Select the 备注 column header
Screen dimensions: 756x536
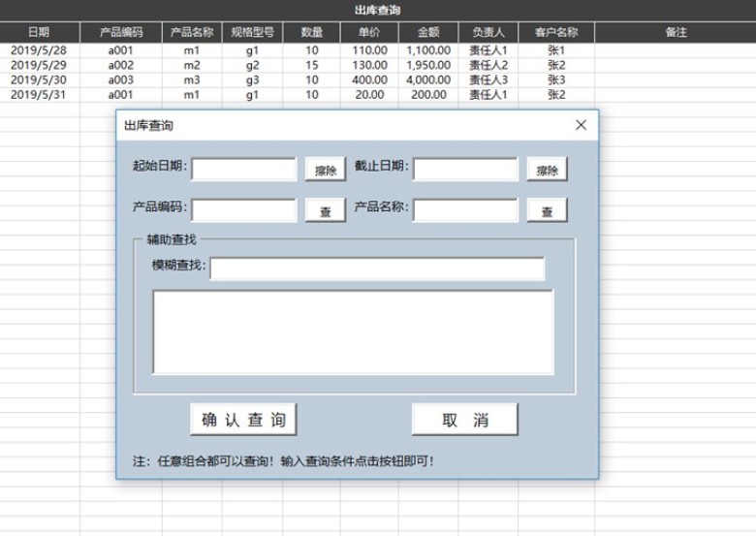[x=676, y=32]
